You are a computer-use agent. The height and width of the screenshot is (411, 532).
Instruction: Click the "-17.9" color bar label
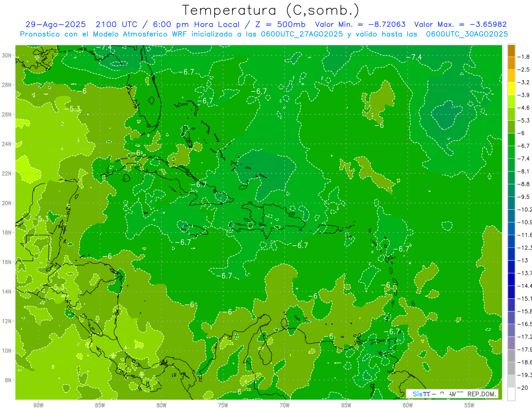click(x=525, y=349)
